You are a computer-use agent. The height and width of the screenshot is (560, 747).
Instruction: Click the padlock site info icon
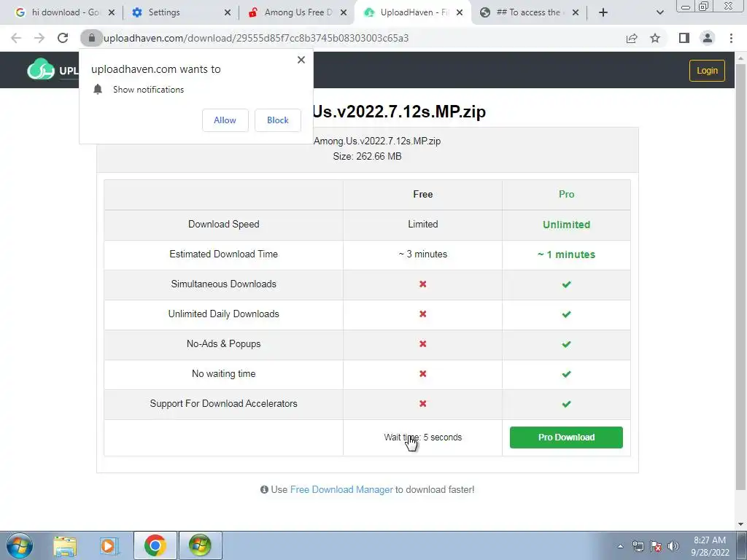click(x=91, y=38)
